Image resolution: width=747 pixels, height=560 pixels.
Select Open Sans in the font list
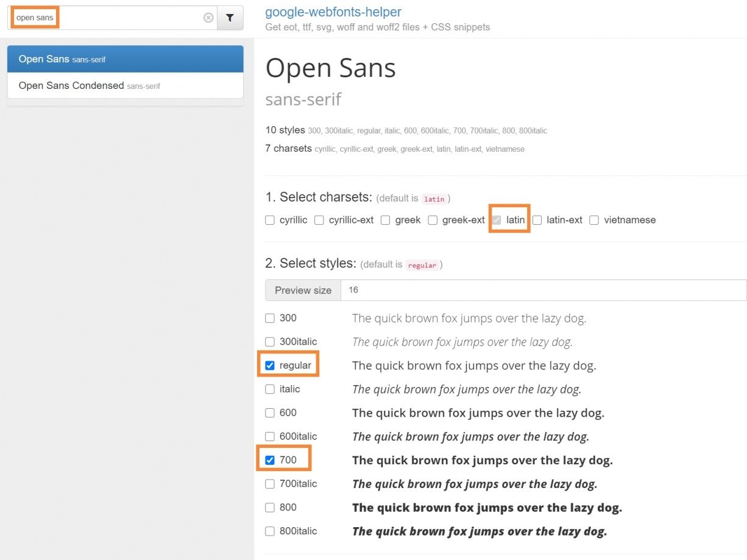(125, 59)
